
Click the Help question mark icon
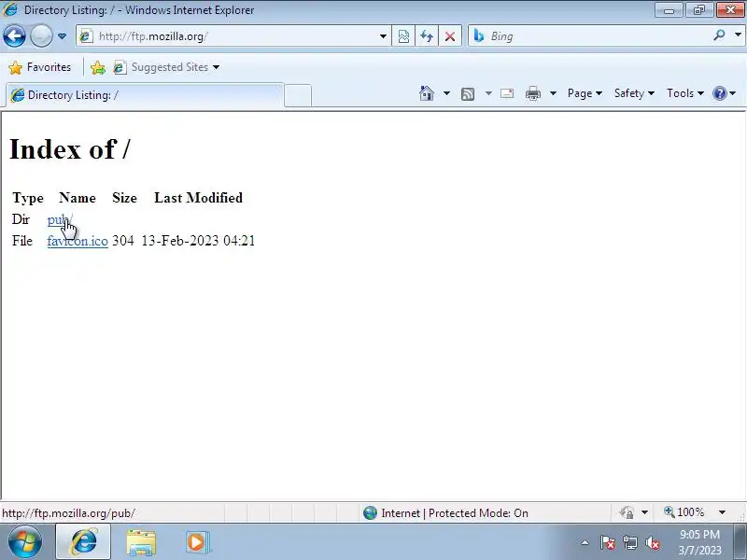719,93
